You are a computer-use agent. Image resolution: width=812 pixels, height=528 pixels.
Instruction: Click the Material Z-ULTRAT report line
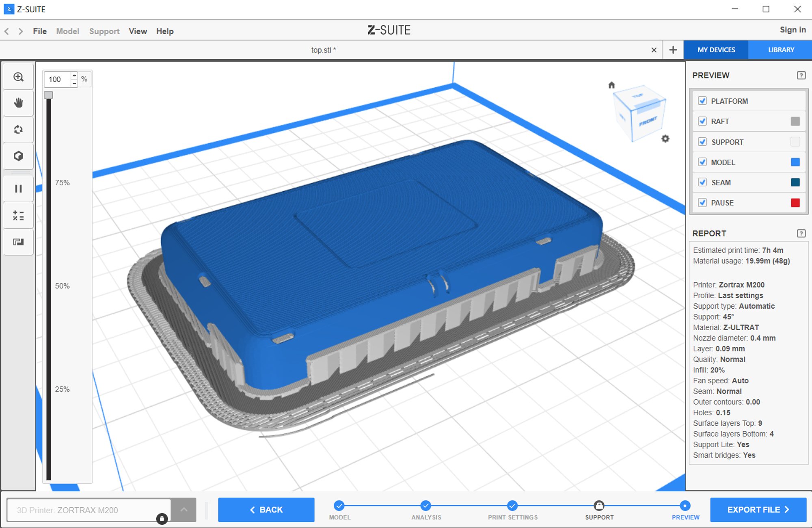(x=726, y=327)
